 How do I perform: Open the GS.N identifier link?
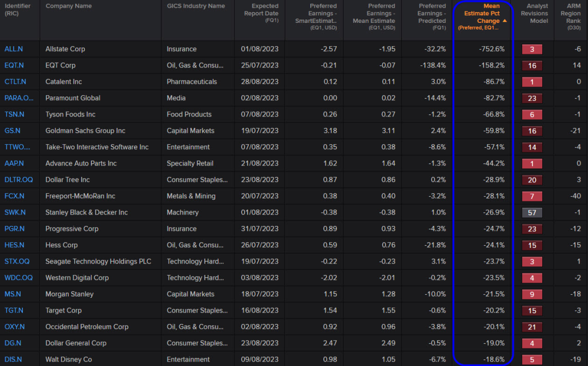[13, 131]
